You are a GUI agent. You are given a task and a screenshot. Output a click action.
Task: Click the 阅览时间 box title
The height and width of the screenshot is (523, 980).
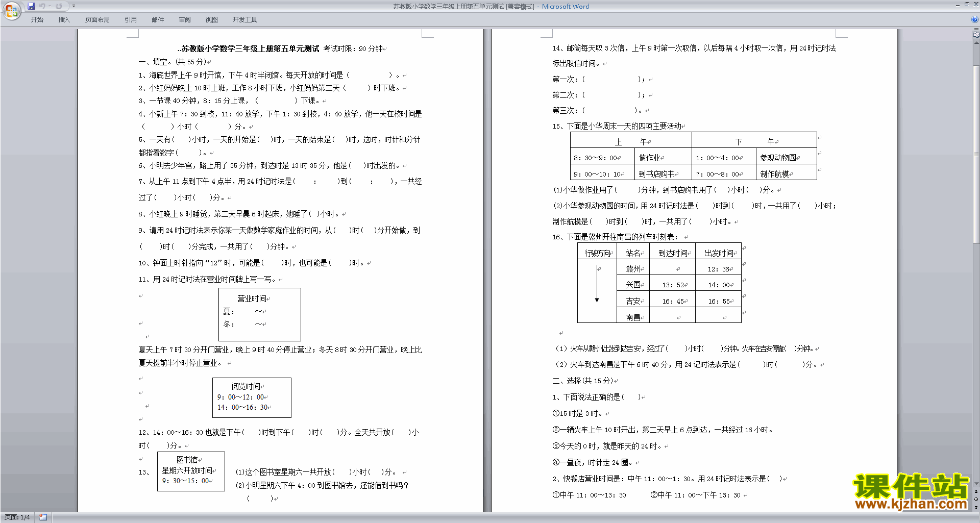[x=246, y=386]
